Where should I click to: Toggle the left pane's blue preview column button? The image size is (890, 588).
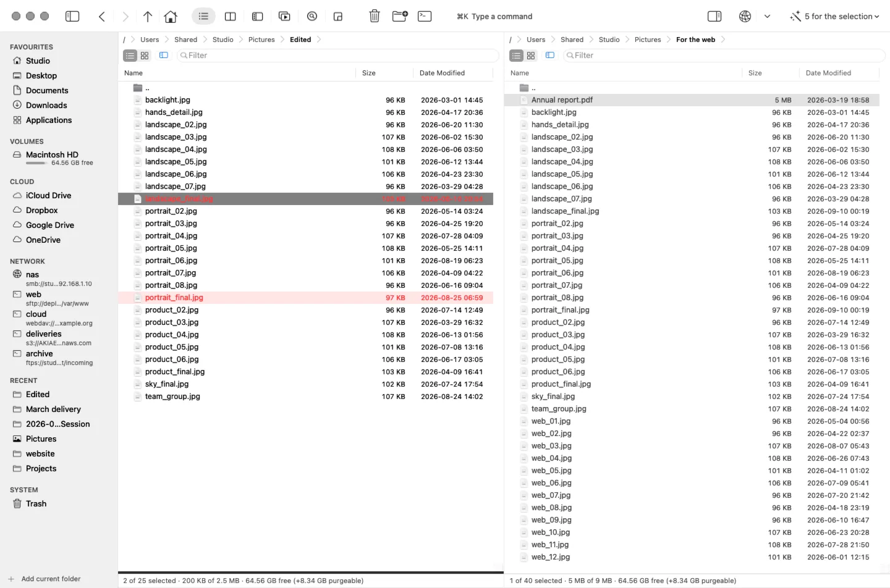pos(164,56)
